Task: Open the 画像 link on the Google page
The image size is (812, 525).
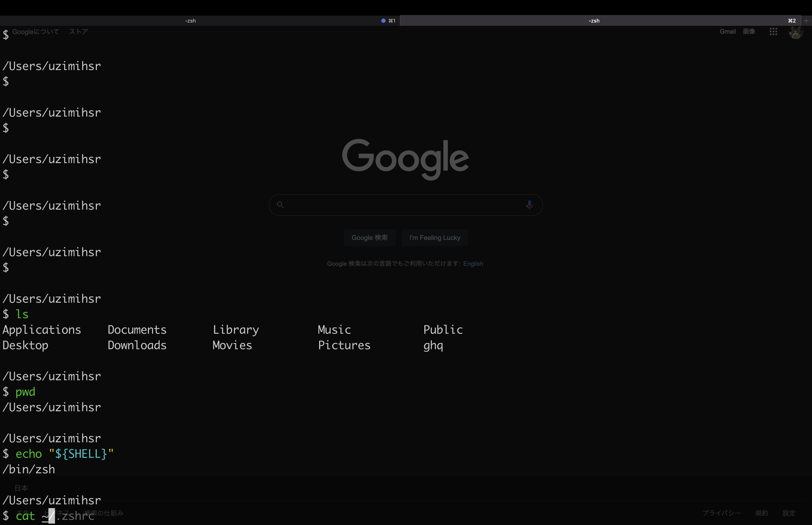Action: [x=749, y=31]
